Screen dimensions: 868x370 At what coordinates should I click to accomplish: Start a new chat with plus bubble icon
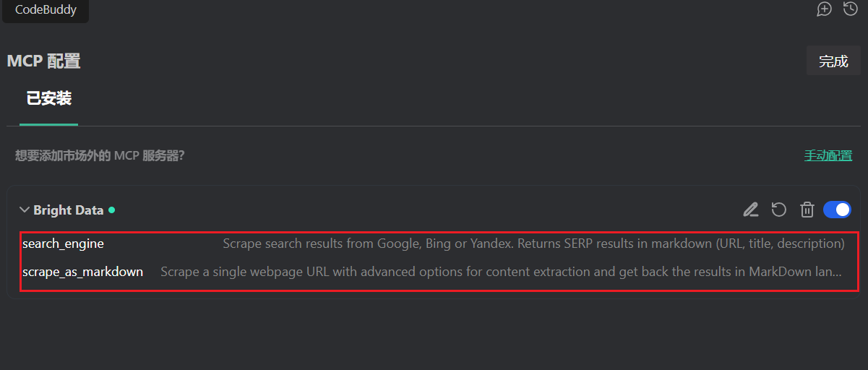coord(824,9)
